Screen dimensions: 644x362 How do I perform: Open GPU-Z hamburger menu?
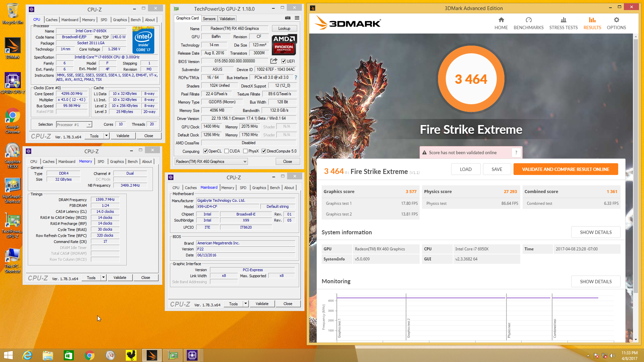(x=297, y=18)
